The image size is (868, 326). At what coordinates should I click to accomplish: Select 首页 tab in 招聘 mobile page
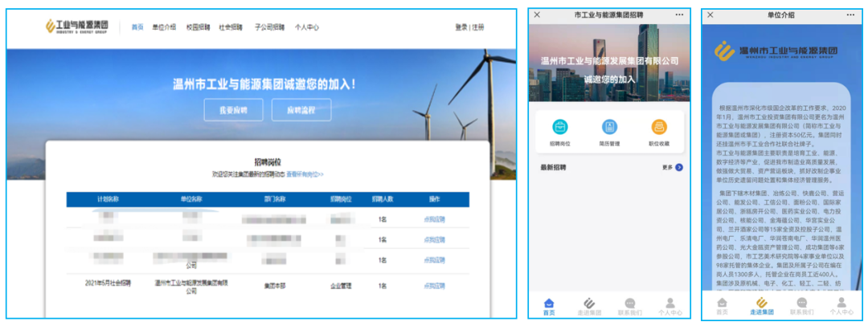pos(549,308)
